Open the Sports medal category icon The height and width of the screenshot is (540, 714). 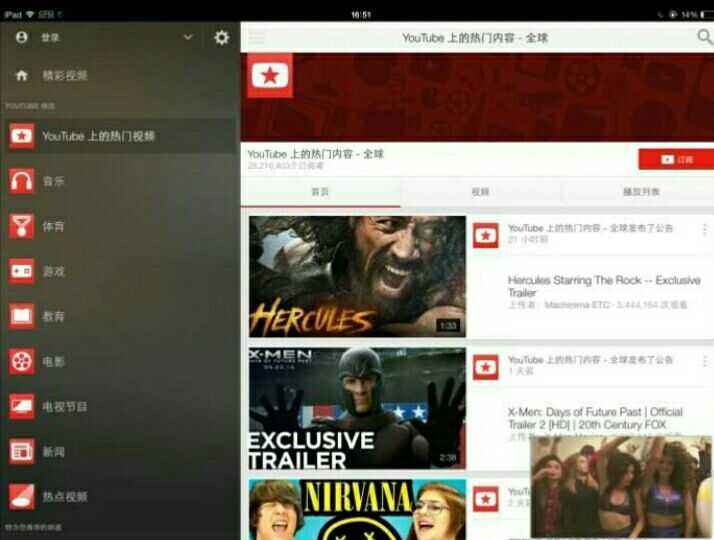pos(21,226)
